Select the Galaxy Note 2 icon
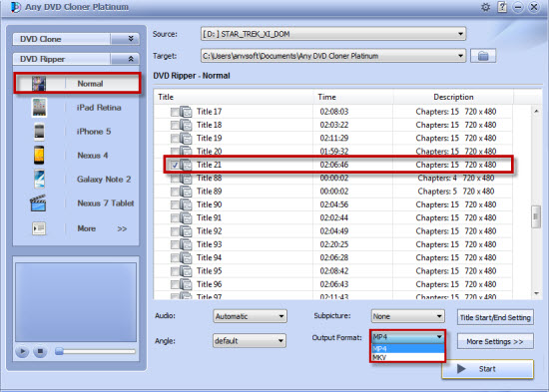The image size is (549, 392). [39, 179]
